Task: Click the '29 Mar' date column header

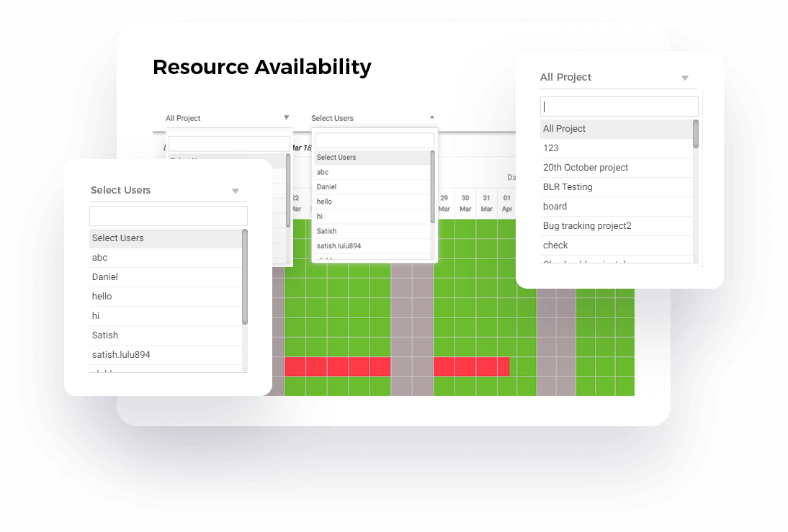Action: 444,204
